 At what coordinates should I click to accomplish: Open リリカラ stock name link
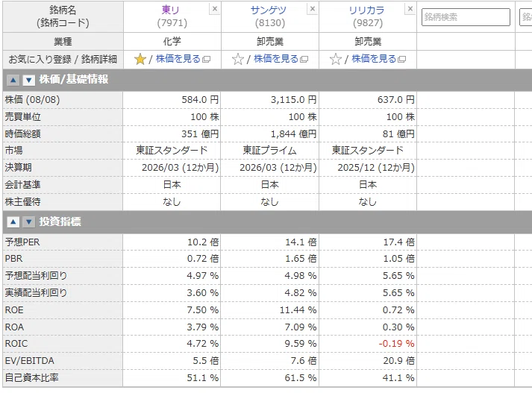[x=366, y=10]
